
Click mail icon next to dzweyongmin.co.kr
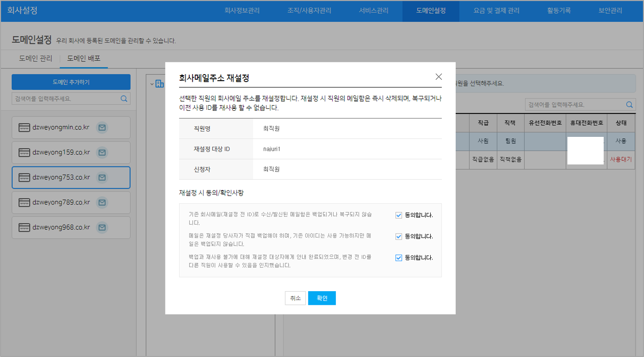tap(102, 128)
